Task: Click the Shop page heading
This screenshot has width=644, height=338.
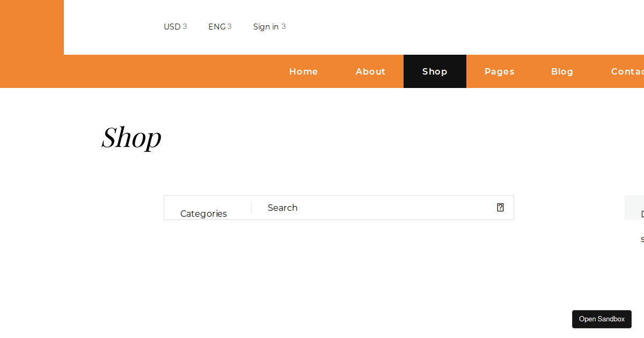Action: click(131, 138)
